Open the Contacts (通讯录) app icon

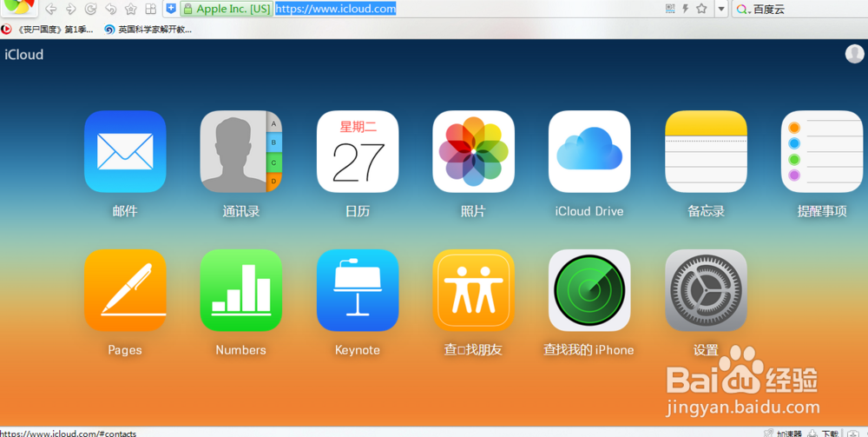(x=241, y=152)
